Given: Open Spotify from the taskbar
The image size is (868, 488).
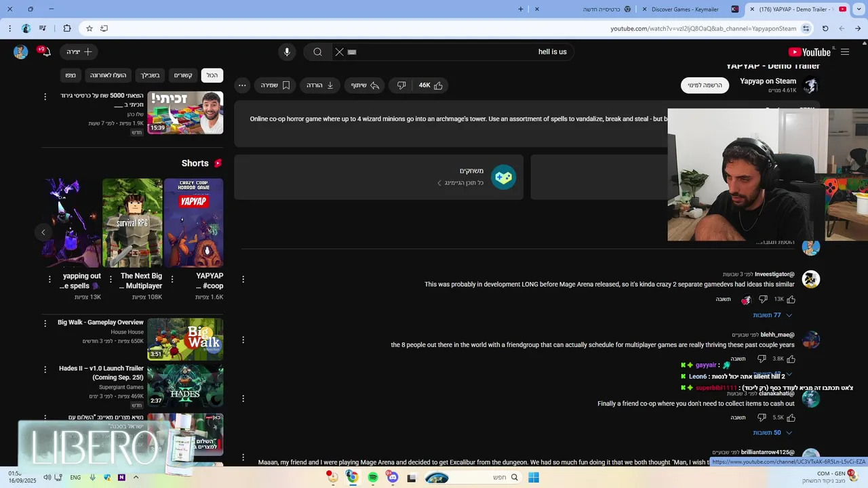Looking at the screenshot, I should click(x=373, y=478).
